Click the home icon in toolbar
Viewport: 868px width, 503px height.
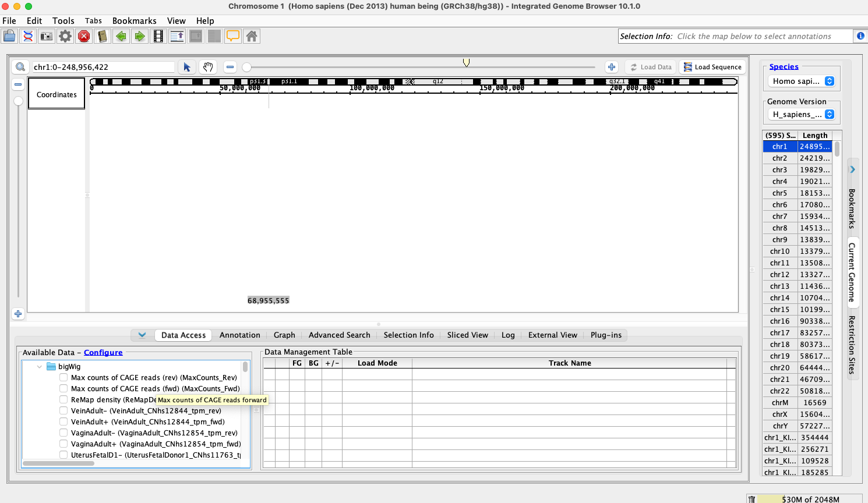(252, 36)
